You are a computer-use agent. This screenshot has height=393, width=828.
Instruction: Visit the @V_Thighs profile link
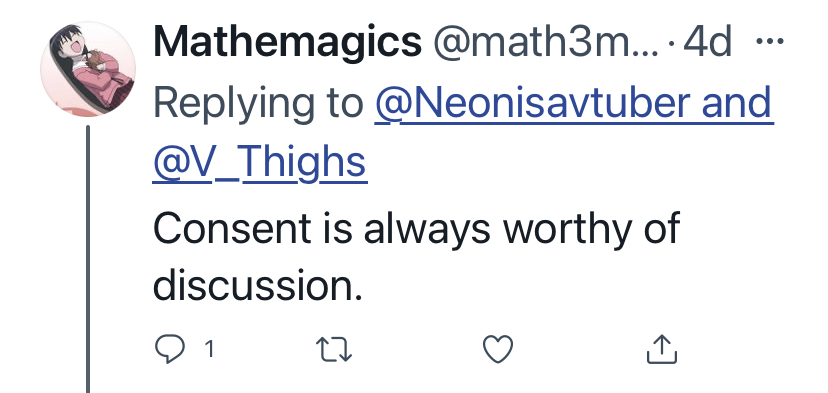(x=259, y=164)
